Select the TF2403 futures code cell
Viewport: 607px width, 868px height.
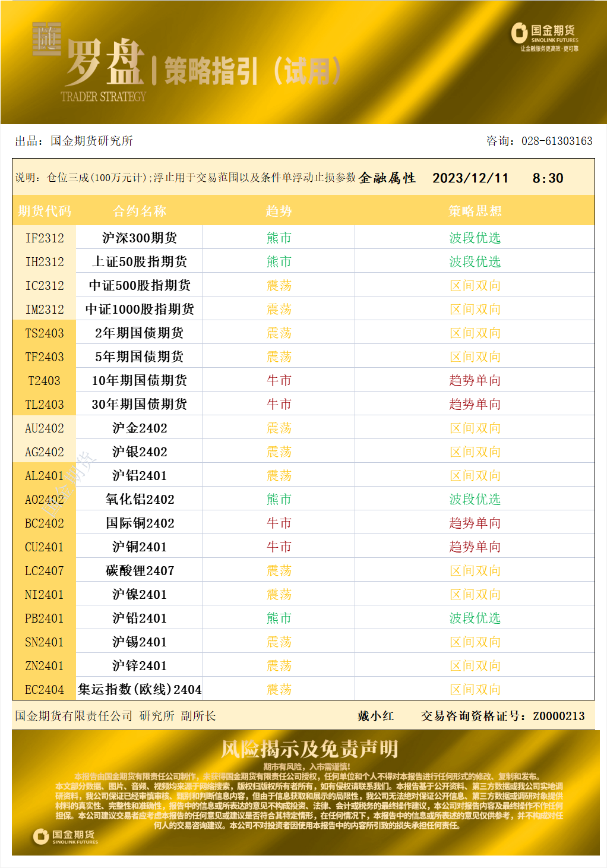coord(45,356)
